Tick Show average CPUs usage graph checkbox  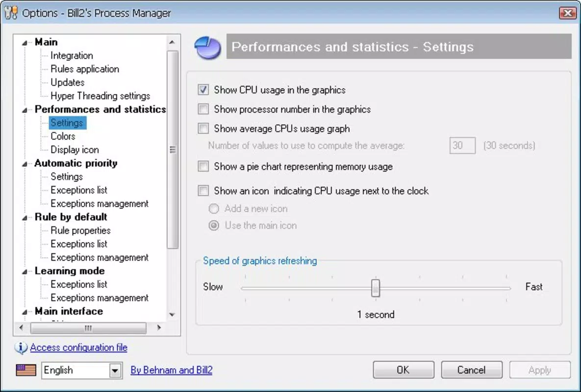[203, 128]
